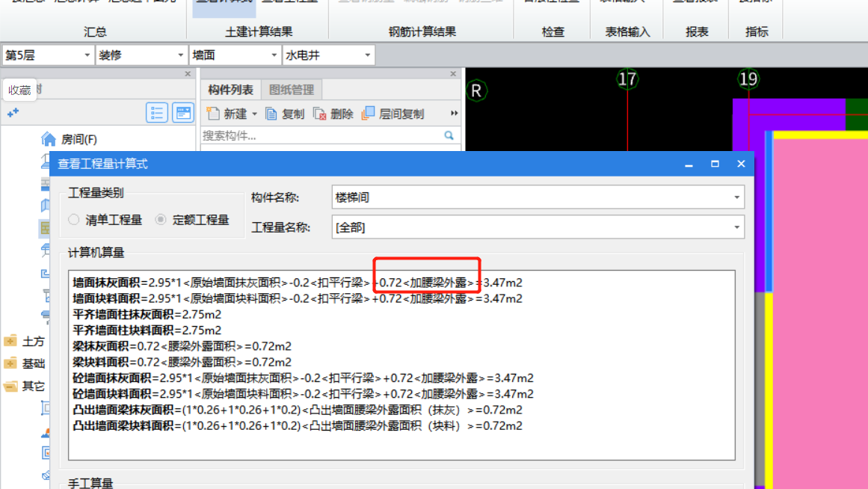Show more toolbar items via double arrow
Image resolution: width=868 pixels, height=489 pixels.
pyautogui.click(x=454, y=114)
